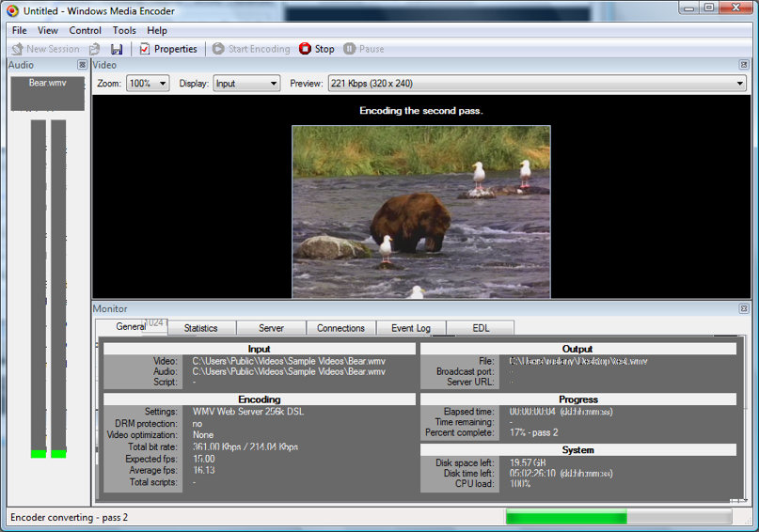The height and width of the screenshot is (532, 759).
Task: Click 'Encoding the second pass.' message
Action: (x=421, y=111)
